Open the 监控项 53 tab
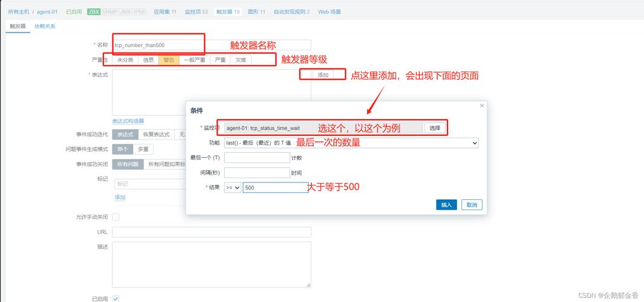This screenshot has height=302, width=644. tap(197, 12)
